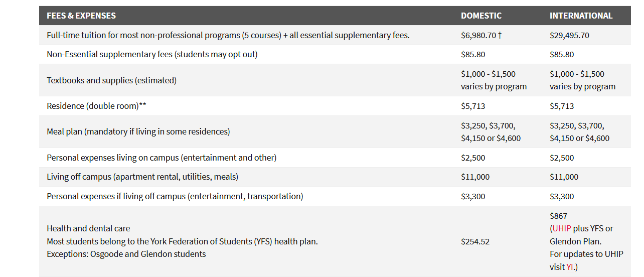Select the Non-Essential supplementary fees row label
Viewport: 644px width, 277px height.
[x=152, y=54]
